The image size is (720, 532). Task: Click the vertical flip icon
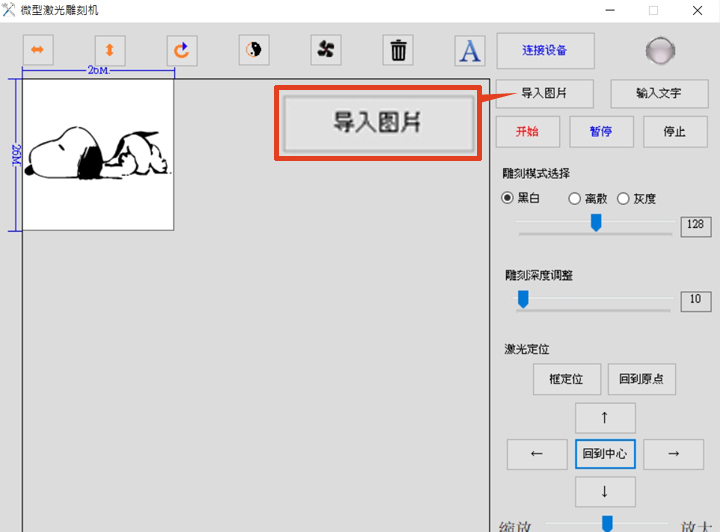click(110, 49)
